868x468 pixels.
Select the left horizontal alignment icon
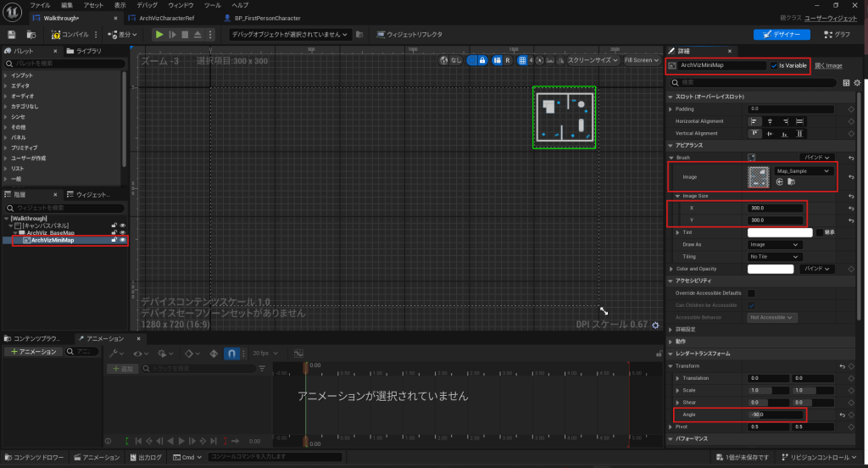754,121
